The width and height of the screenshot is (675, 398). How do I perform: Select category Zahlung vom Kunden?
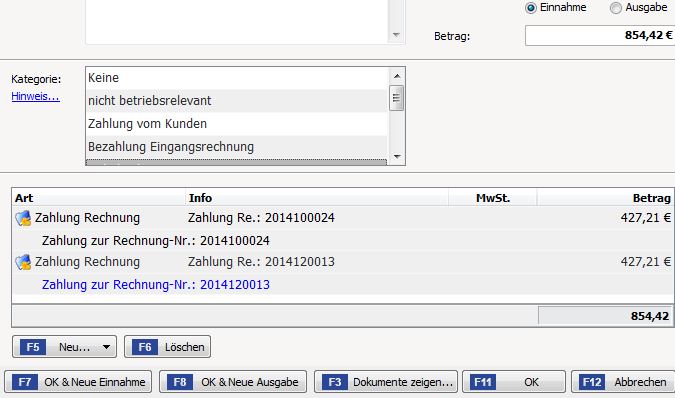(236, 124)
